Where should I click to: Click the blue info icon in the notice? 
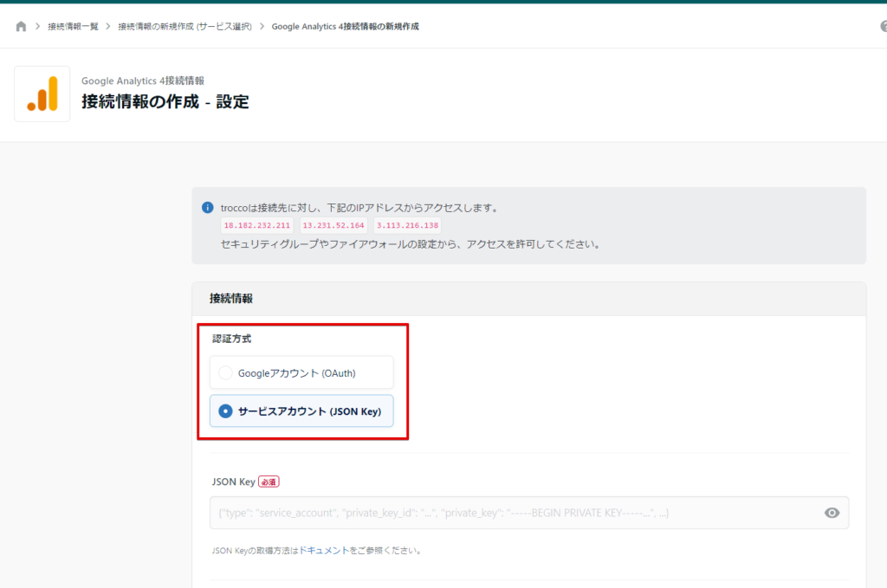207,208
